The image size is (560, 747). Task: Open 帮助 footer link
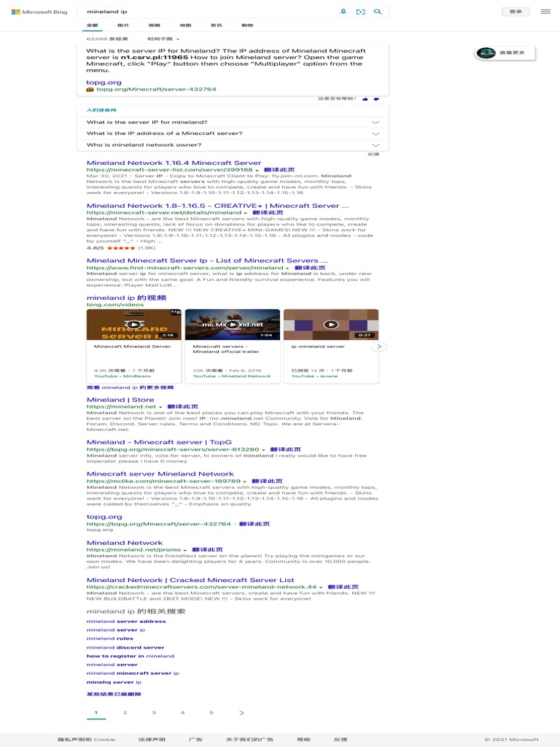coord(304,740)
